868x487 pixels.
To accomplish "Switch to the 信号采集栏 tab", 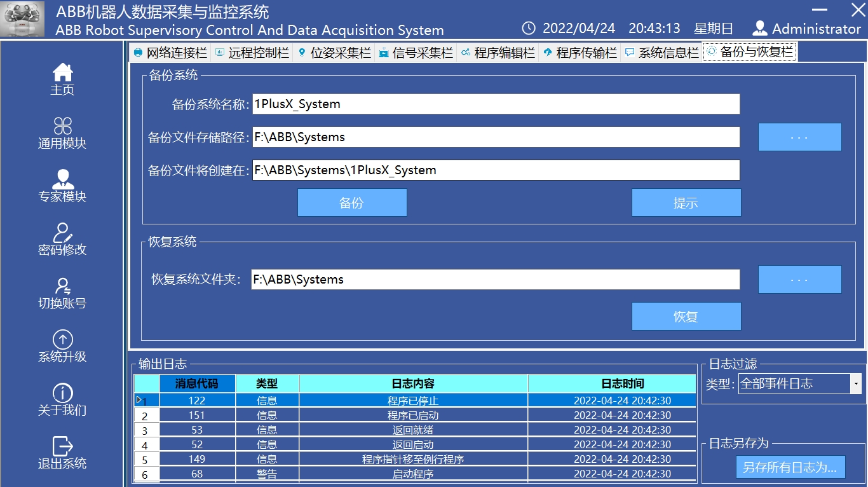I will click(x=415, y=53).
